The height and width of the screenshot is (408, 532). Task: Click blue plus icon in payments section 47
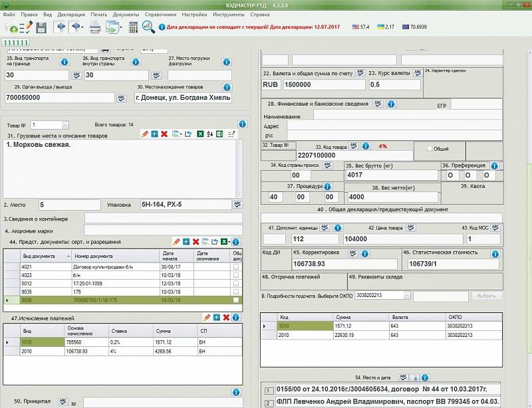(x=217, y=318)
